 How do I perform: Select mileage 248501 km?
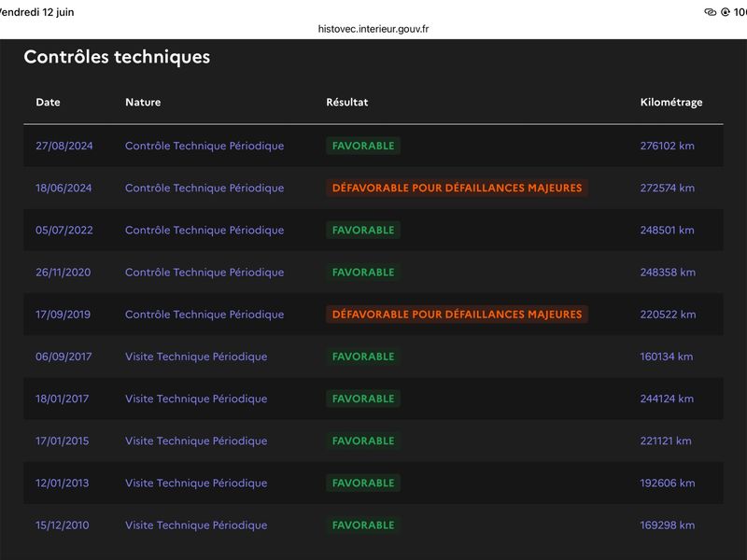pos(667,230)
